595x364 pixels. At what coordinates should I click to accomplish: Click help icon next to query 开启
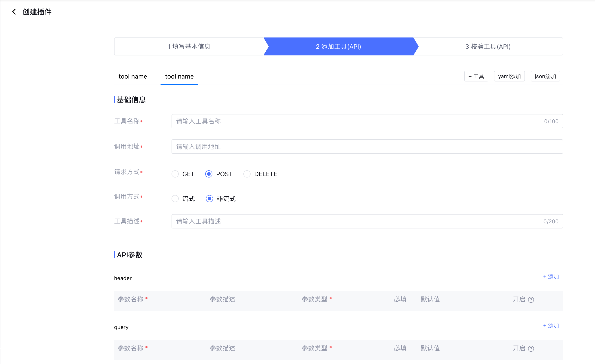click(531, 349)
